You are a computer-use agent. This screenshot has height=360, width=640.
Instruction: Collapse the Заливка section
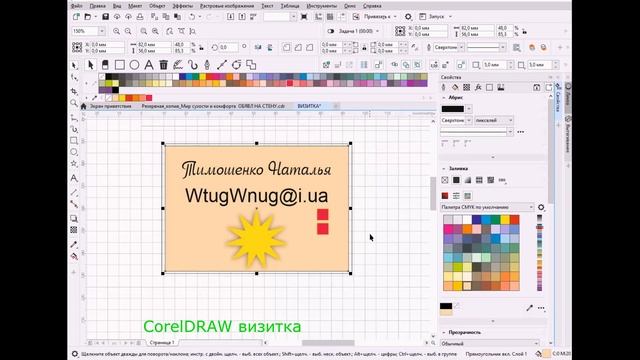click(444, 169)
